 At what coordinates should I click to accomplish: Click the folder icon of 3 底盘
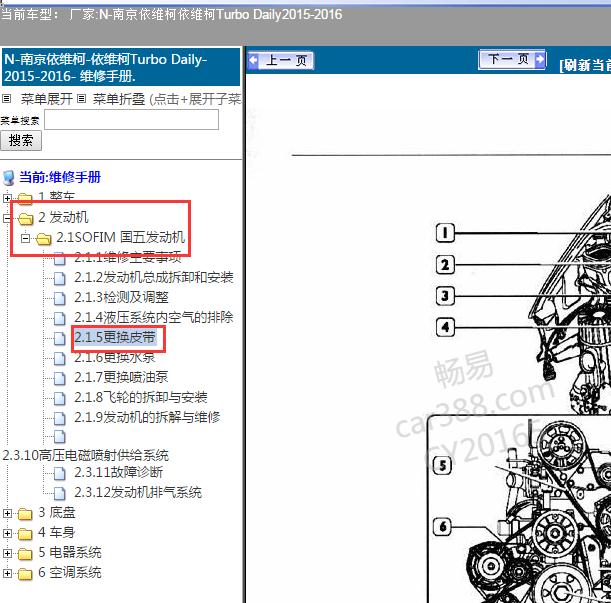pyautogui.click(x=25, y=514)
